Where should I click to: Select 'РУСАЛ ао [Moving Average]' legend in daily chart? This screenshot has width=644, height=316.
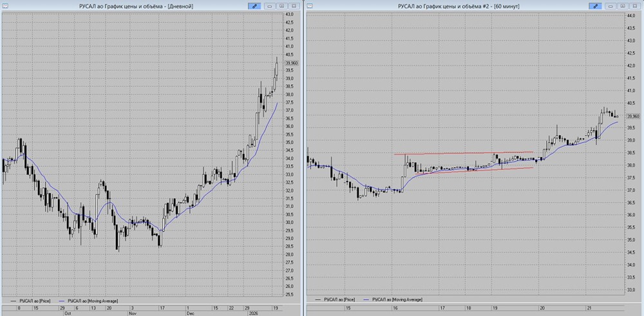pyautogui.click(x=93, y=301)
